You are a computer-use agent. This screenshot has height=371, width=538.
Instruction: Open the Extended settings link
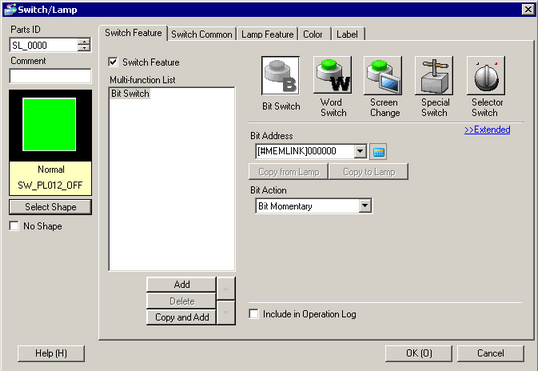(487, 130)
